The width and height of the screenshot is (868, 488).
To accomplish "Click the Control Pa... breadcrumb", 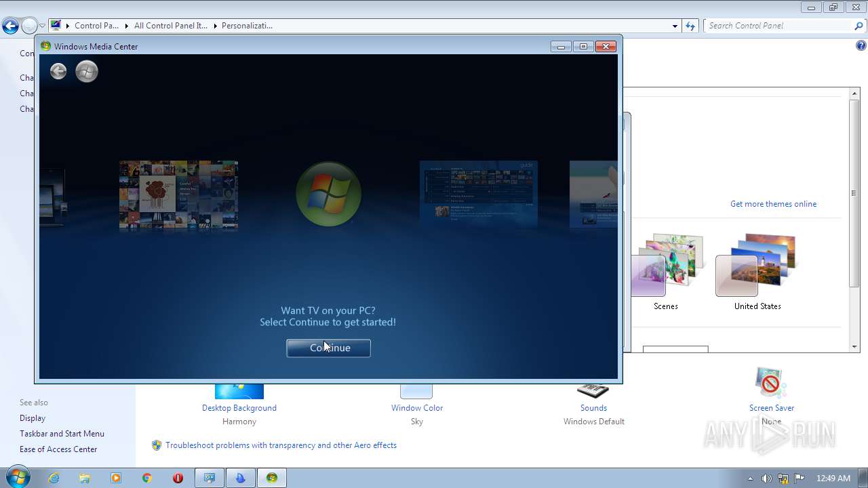I will [x=96, y=26].
